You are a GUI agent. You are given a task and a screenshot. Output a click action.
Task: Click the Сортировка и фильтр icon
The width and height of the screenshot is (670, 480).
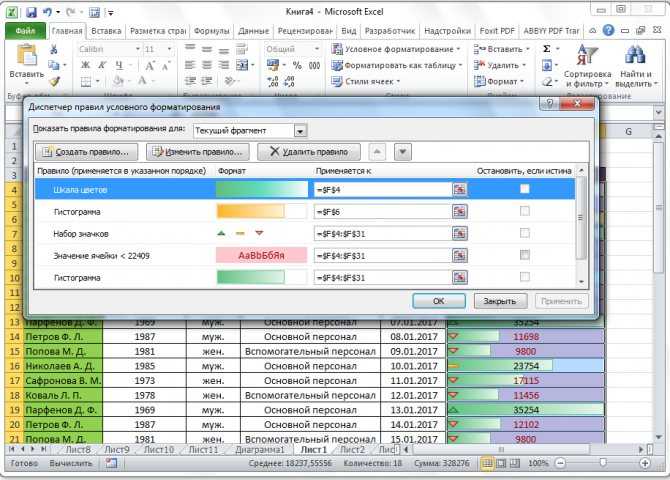click(x=587, y=56)
